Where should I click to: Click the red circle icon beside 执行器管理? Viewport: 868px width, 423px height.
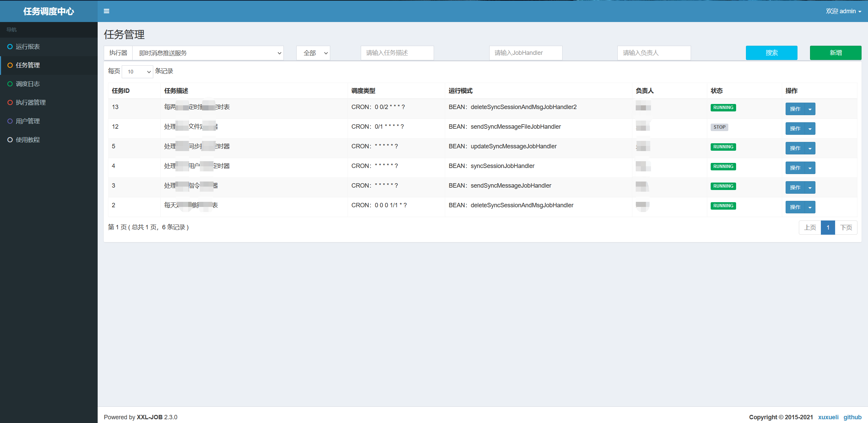click(10, 103)
